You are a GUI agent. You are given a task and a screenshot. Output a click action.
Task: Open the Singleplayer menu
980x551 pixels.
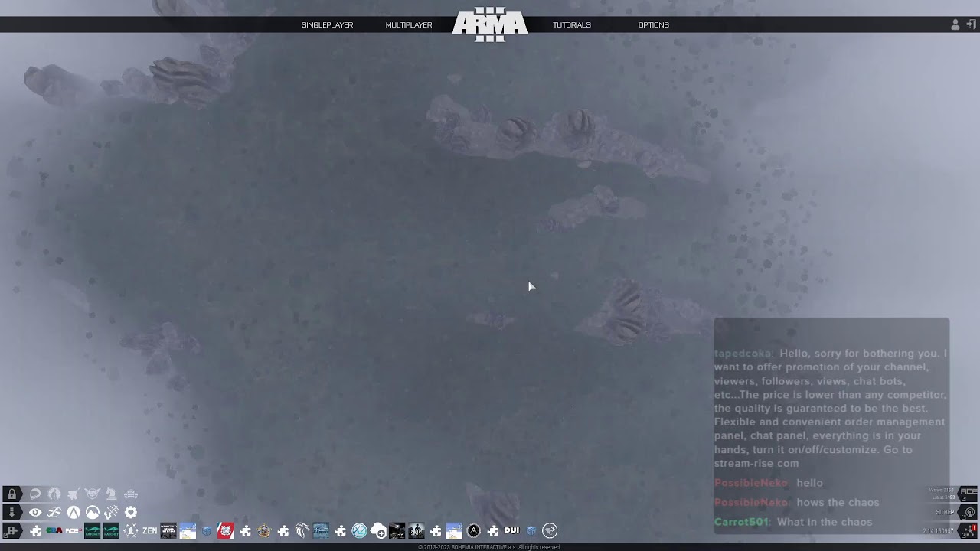327,25
